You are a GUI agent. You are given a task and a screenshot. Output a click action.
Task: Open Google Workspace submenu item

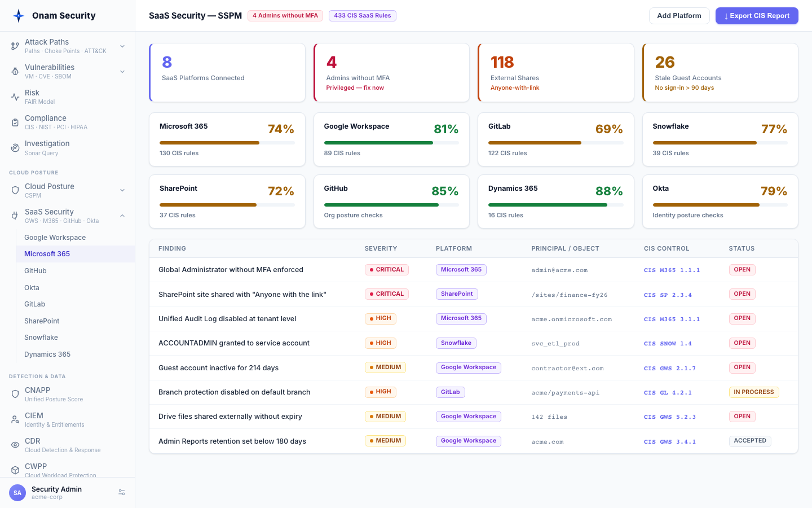pos(76,238)
